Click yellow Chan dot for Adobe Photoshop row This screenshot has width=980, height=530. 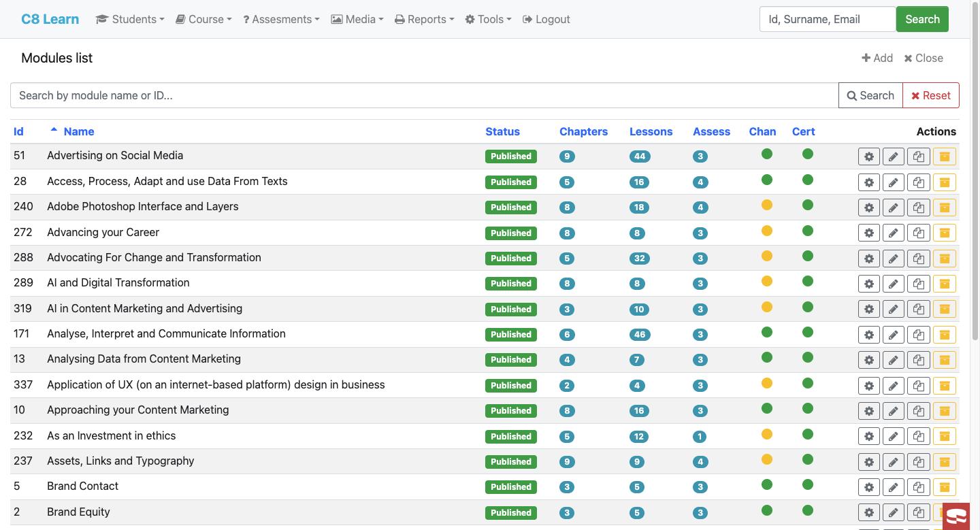[x=767, y=205]
